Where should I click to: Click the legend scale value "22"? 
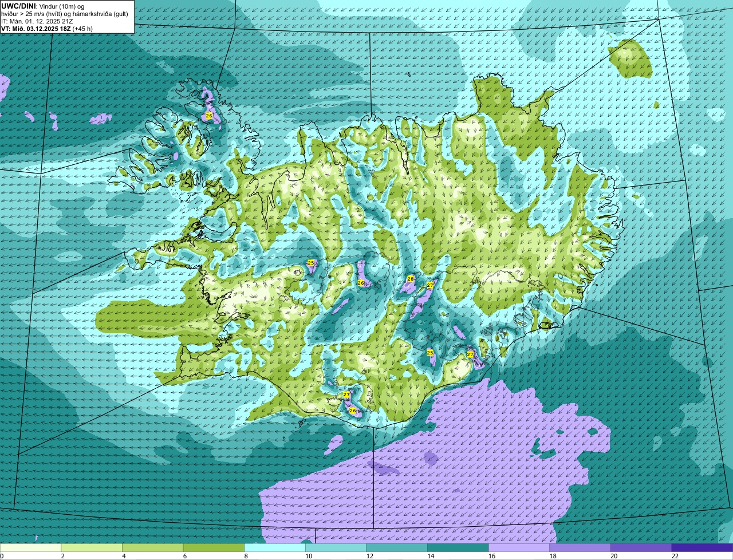click(675, 556)
